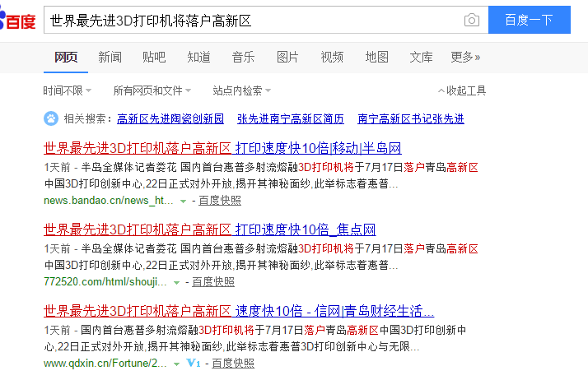Click the 百度一下 search button
Image resolution: width=588 pixels, height=380 pixels.
click(x=530, y=20)
